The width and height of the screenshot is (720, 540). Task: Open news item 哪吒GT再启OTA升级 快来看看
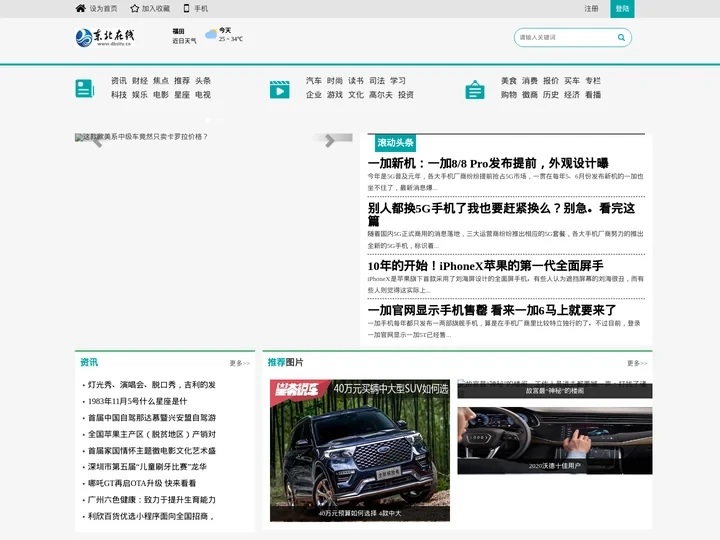[x=142, y=484]
